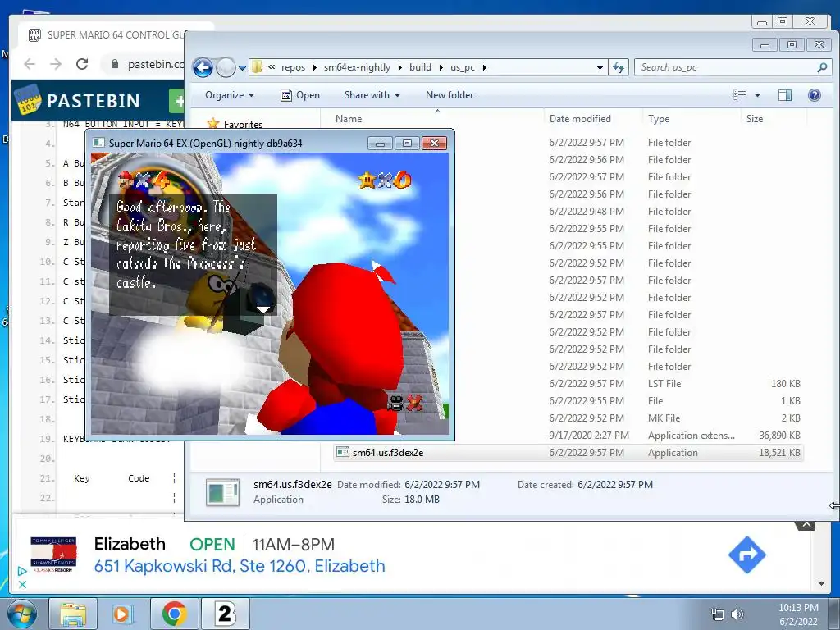840x630 pixels.
Task: Change view icon in Explorer toolbar
Action: coord(740,95)
